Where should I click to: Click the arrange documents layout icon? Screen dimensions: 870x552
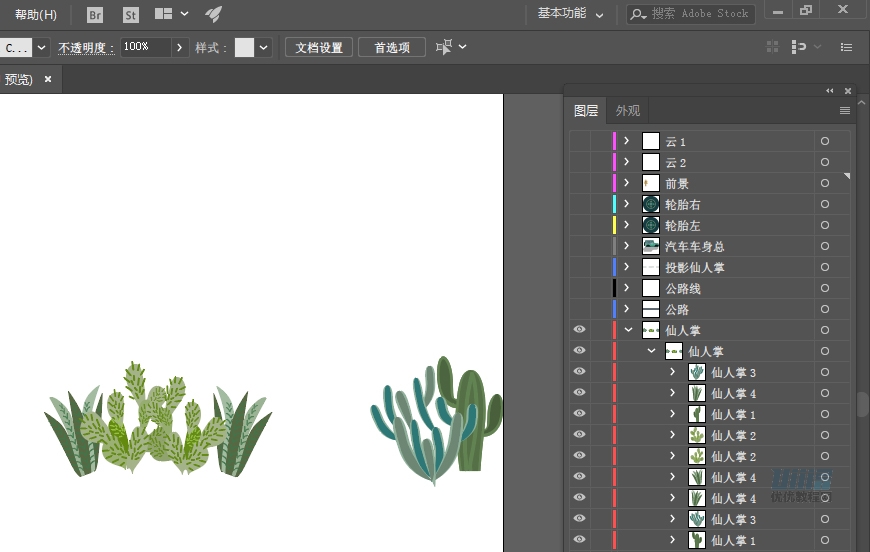[x=164, y=14]
